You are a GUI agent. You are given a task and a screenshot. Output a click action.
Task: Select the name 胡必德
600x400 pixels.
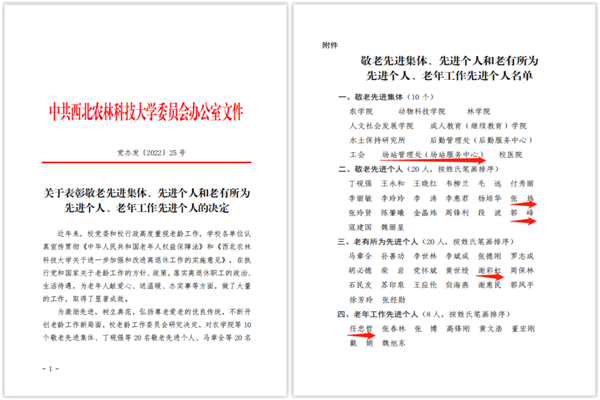pos(360,271)
